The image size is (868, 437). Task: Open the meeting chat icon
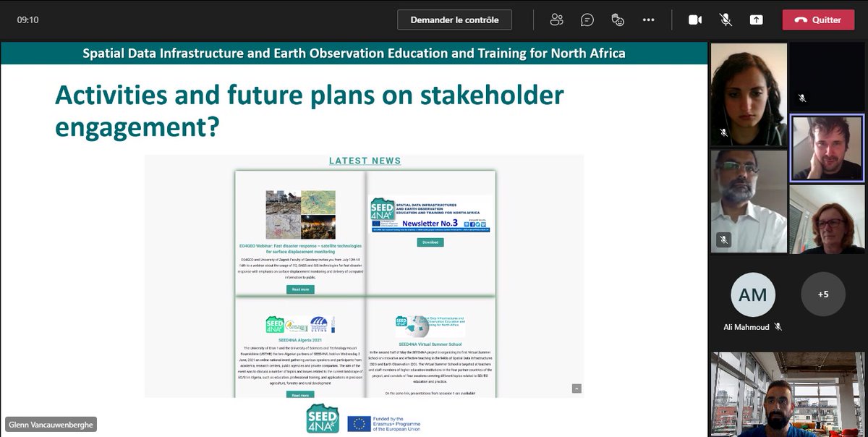pyautogui.click(x=587, y=20)
